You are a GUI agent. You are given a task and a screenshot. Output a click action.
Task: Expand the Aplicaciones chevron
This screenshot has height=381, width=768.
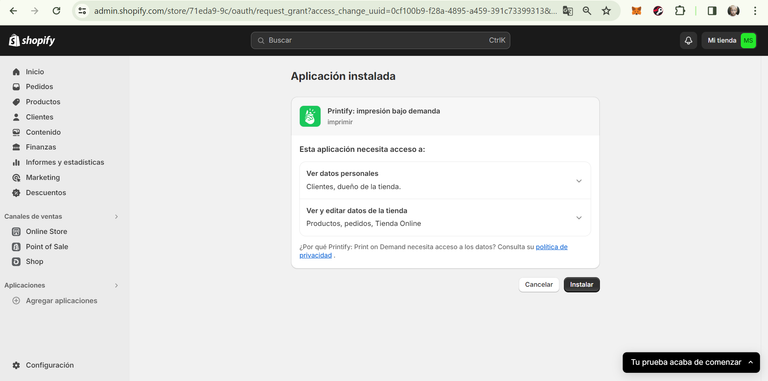click(x=116, y=285)
